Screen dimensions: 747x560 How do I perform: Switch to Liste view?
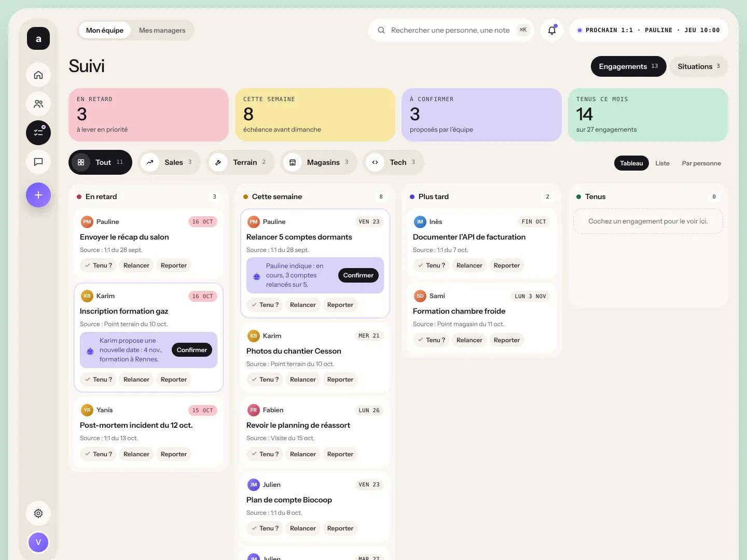tap(662, 163)
